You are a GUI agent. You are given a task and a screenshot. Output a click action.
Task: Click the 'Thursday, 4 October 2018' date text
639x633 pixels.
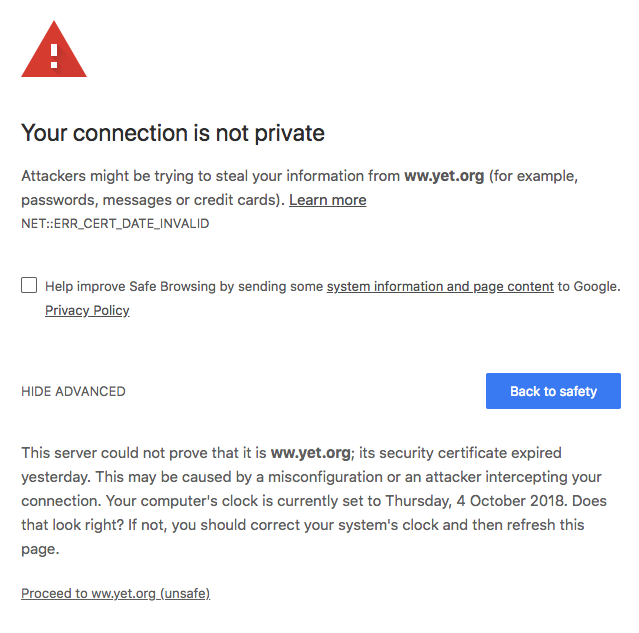click(476, 501)
